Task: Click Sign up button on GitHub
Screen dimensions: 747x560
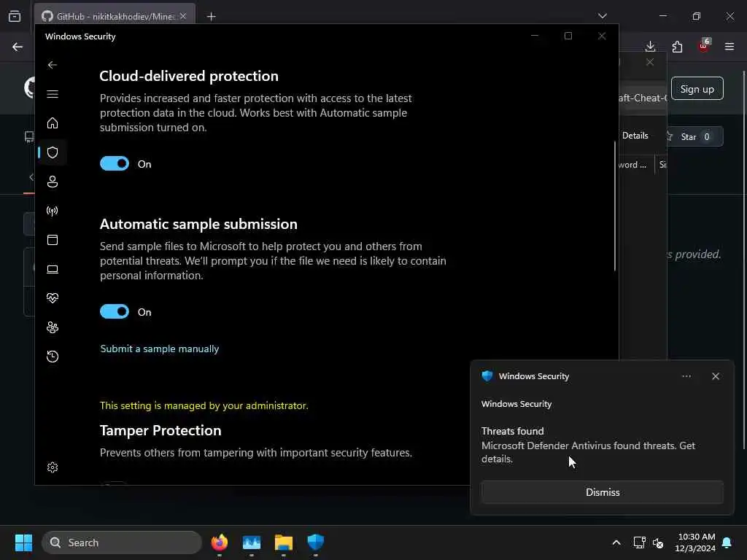Action: 697,89
